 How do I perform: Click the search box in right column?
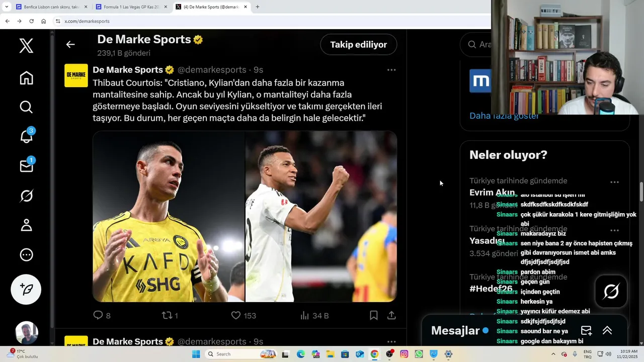475,45
